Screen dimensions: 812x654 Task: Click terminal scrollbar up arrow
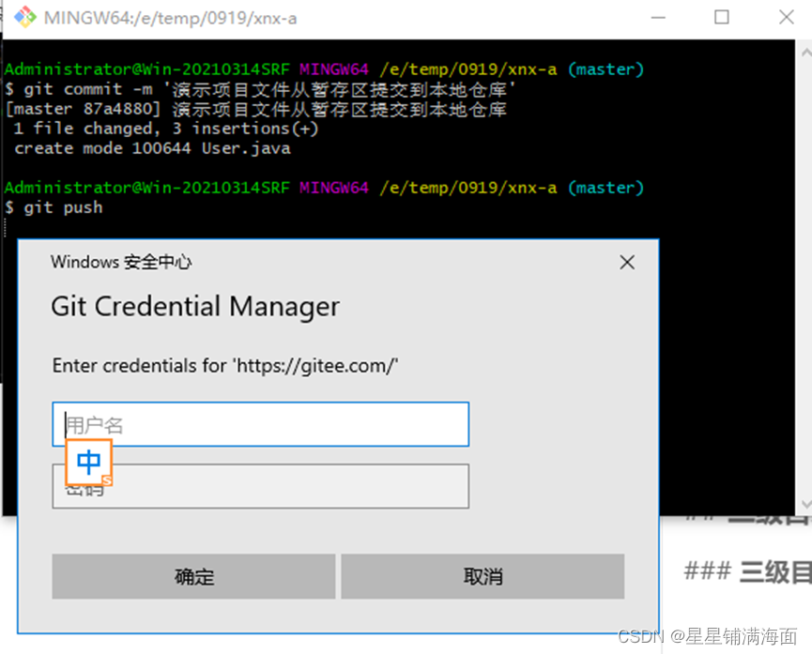pyautogui.click(x=806, y=53)
